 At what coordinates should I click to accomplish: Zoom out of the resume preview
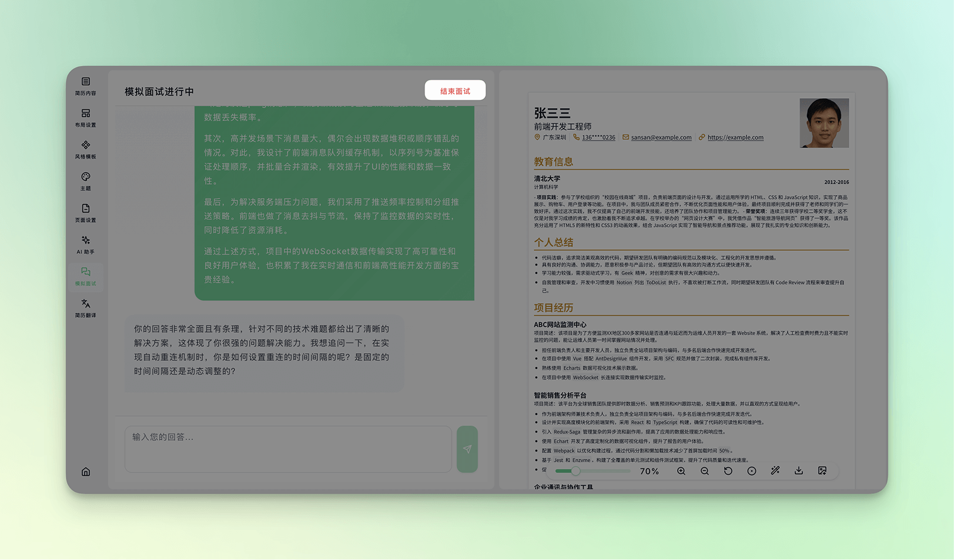point(705,471)
